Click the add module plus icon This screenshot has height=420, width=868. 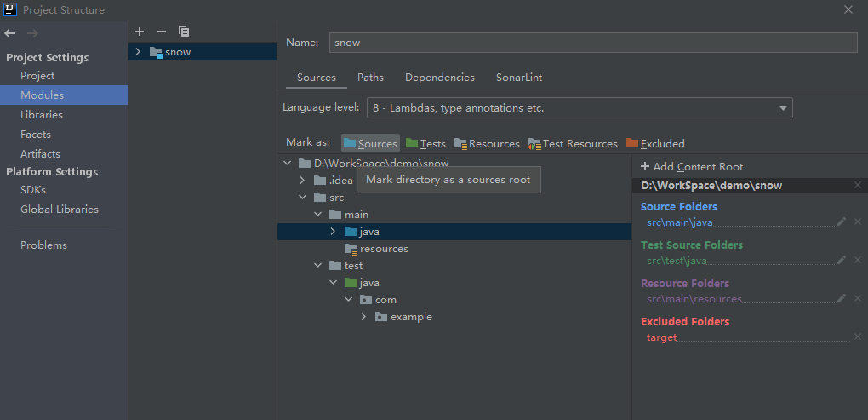pyautogui.click(x=140, y=32)
